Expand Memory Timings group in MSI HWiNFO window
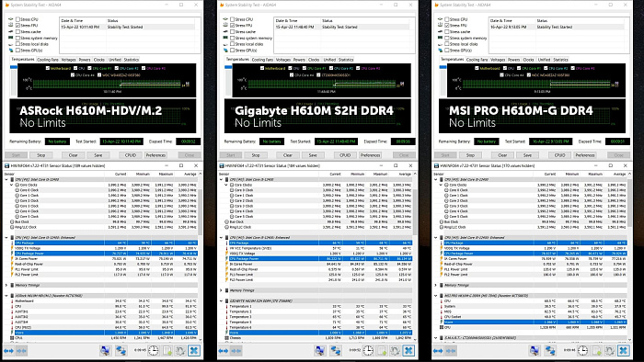 point(436,285)
